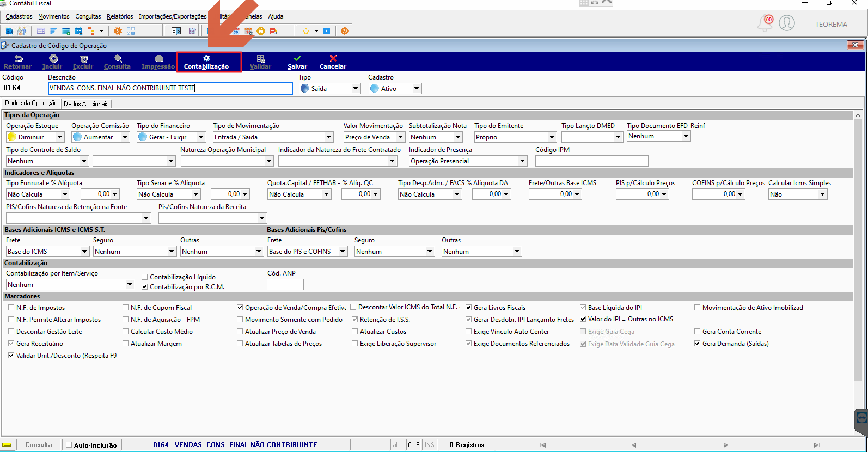868x452 pixels.
Task: Open Contabilização gear button
Action: pyautogui.click(x=206, y=62)
